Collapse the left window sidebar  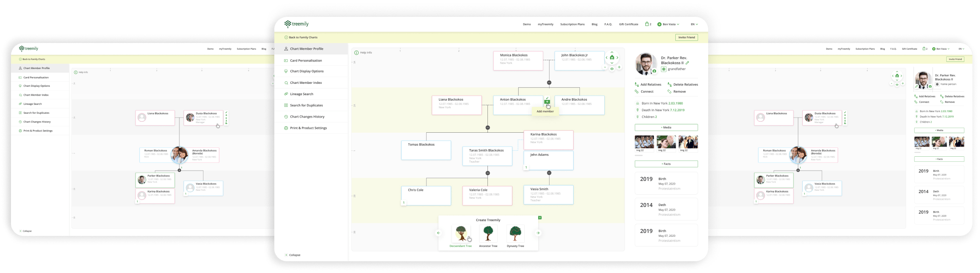tap(25, 231)
